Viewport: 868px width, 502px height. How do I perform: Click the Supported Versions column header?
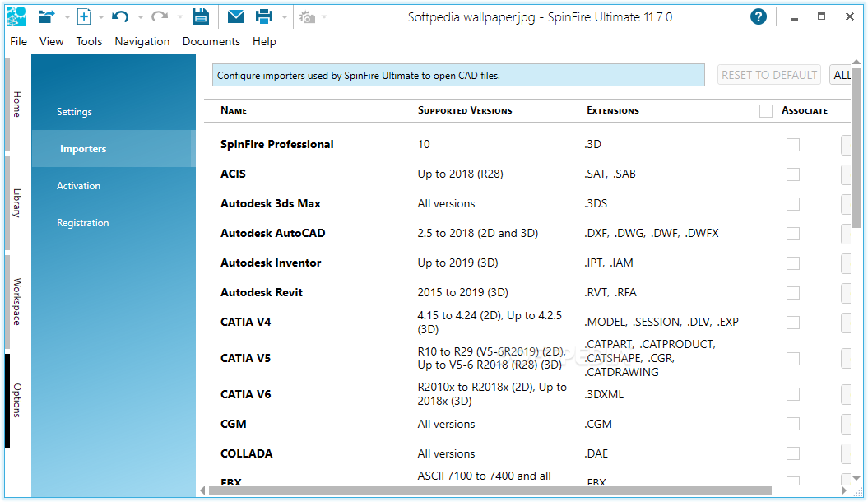tap(465, 111)
